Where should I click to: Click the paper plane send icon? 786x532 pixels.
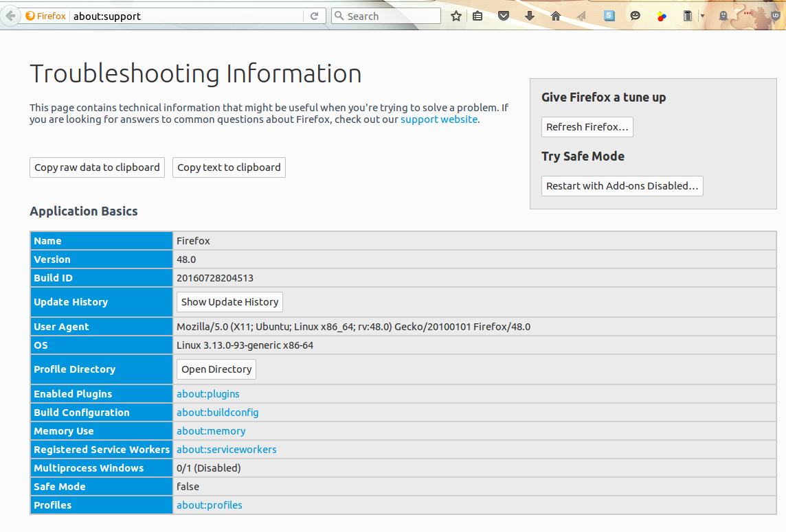(581, 16)
